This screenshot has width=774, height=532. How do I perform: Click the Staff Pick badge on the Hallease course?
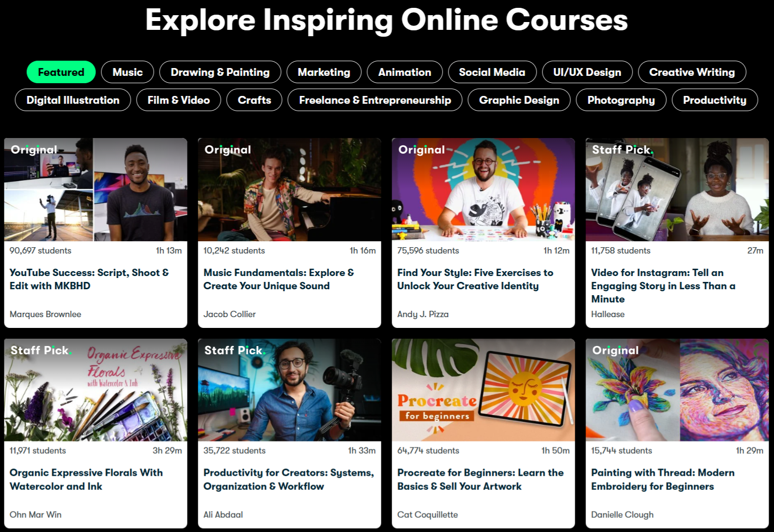click(x=623, y=150)
